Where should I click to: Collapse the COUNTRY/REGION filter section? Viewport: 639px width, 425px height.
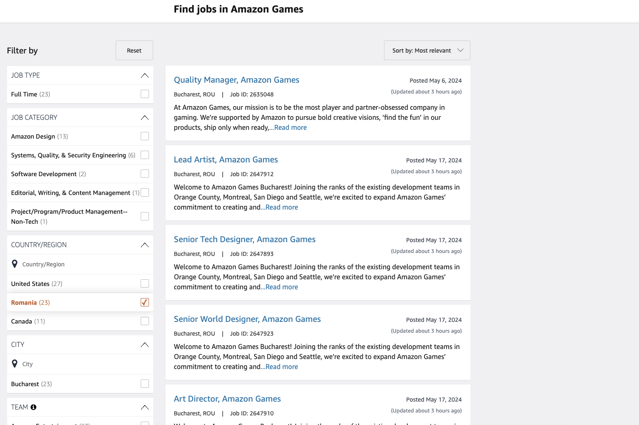[x=145, y=245]
